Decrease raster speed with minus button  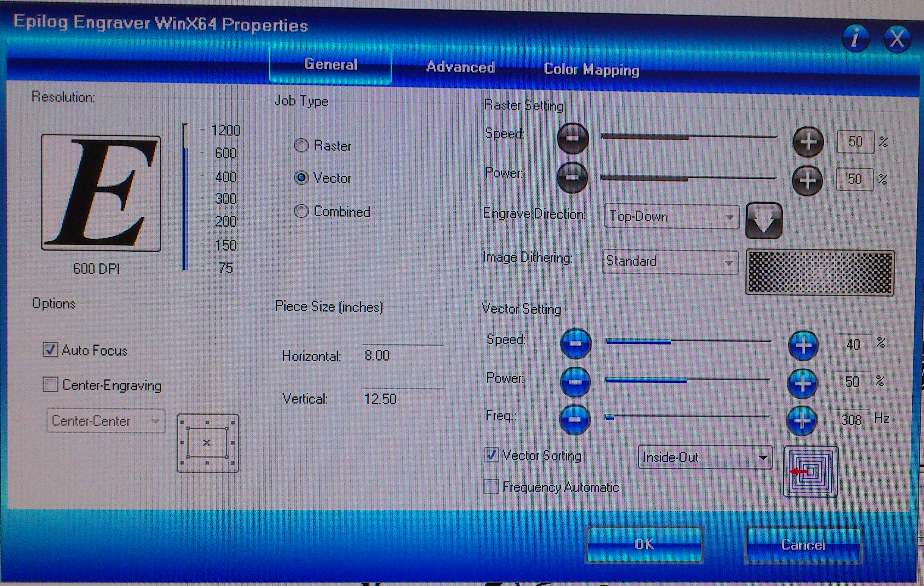click(x=572, y=138)
